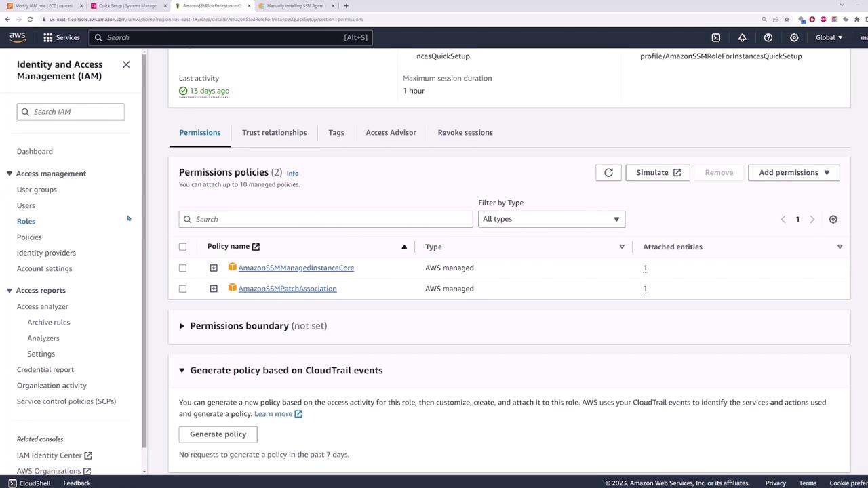Image resolution: width=868 pixels, height=488 pixels.
Task: Click the AmazonSSMPatchAssociation policy cube icon
Action: click(232, 288)
